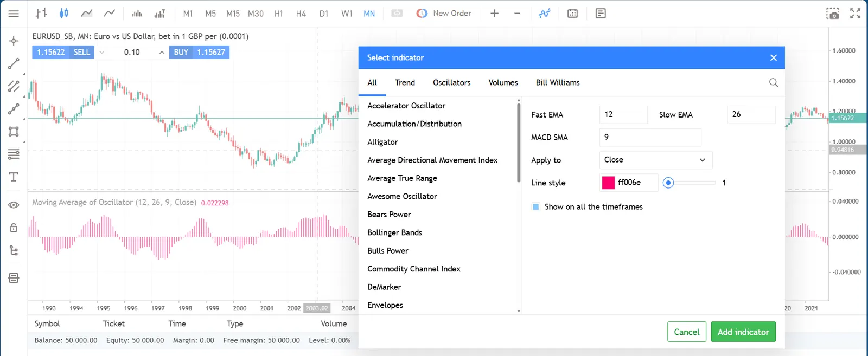Image resolution: width=868 pixels, height=356 pixels.
Task: Open the ff006e line color swatch
Action: point(608,183)
